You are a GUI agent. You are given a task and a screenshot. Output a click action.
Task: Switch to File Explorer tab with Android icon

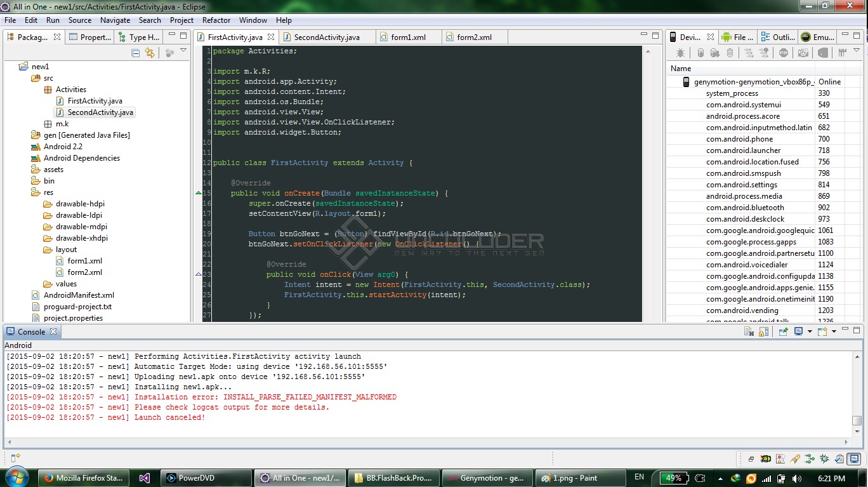(x=737, y=37)
